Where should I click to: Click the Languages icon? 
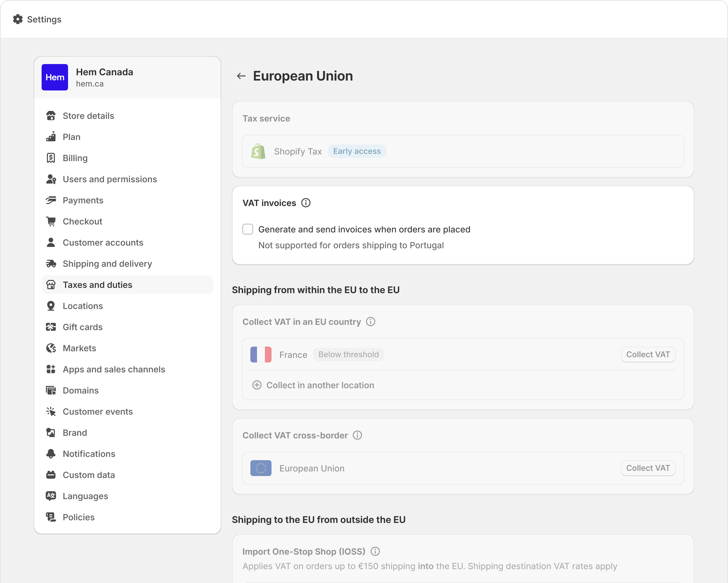coord(51,496)
